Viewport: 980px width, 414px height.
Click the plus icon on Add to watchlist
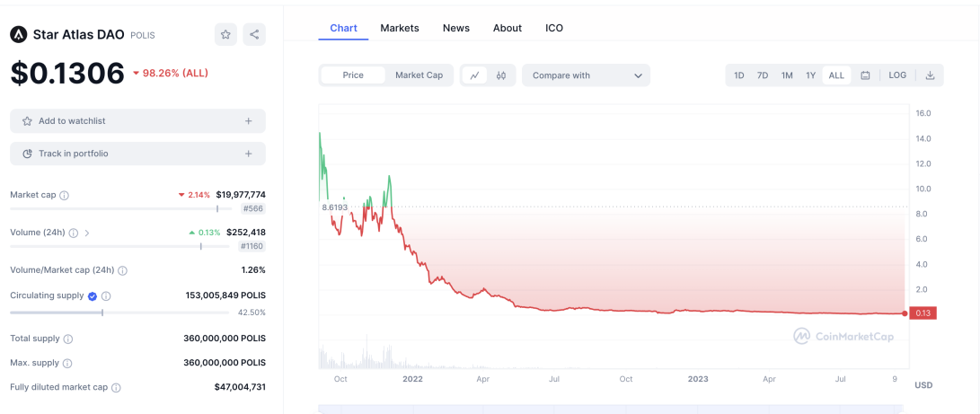point(248,121)
